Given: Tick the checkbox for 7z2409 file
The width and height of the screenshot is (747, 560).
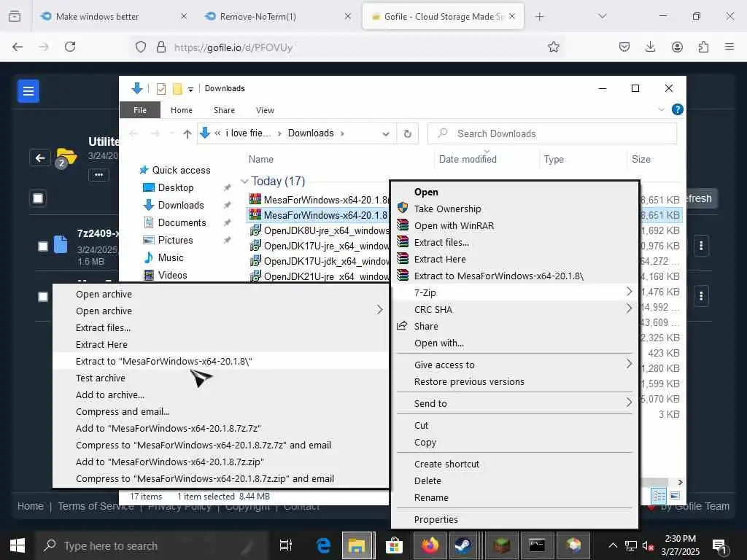Looking at the screenshot, I should point(43,246).
